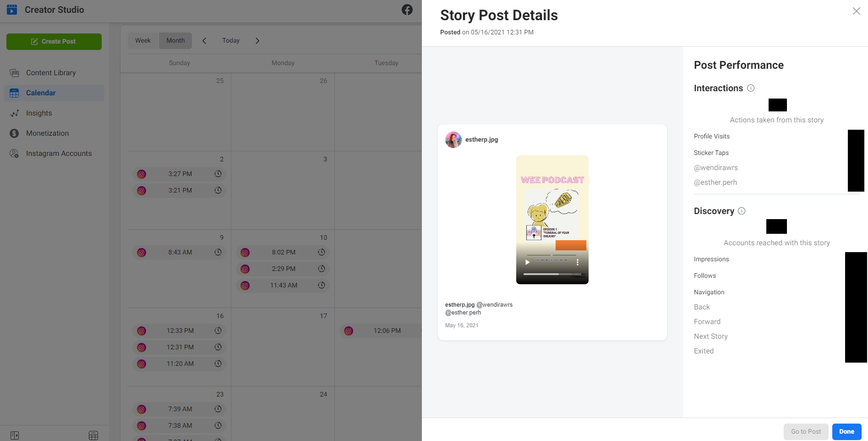The image size is (868, 441).
Task: Open Insights menu item
Action: (x=54, y=113)
